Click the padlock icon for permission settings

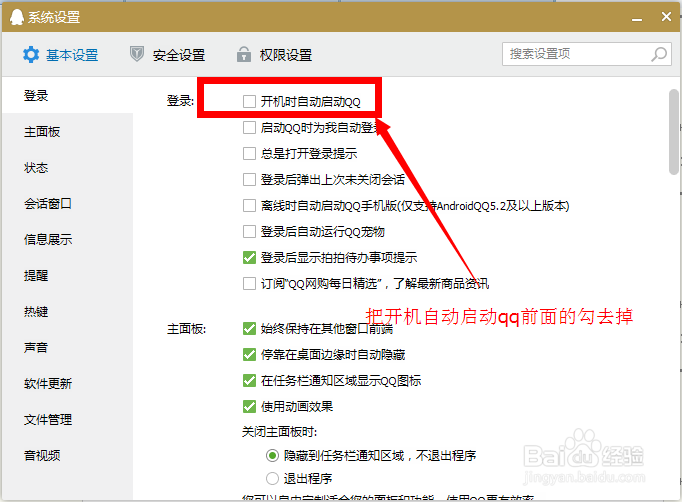244,54
